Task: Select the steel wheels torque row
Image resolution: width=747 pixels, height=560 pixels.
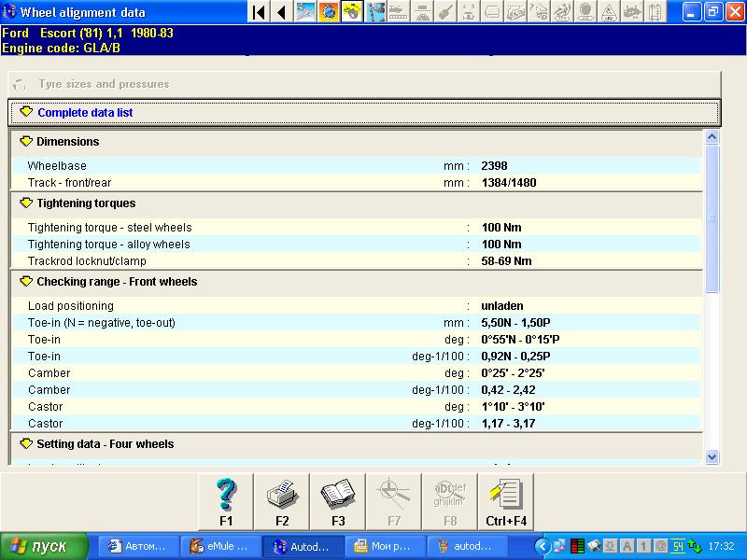Action: [357, 227]
